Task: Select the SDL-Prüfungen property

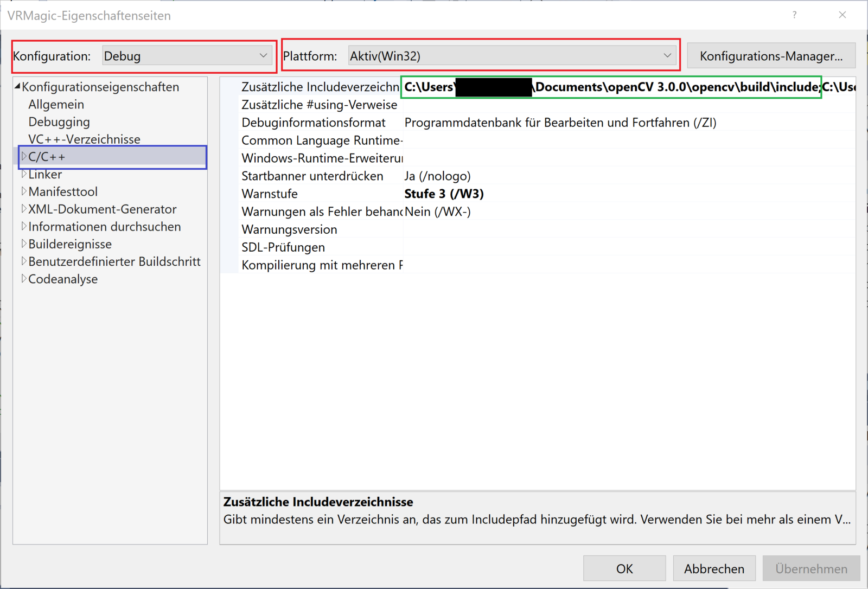Action: [283, 247]
